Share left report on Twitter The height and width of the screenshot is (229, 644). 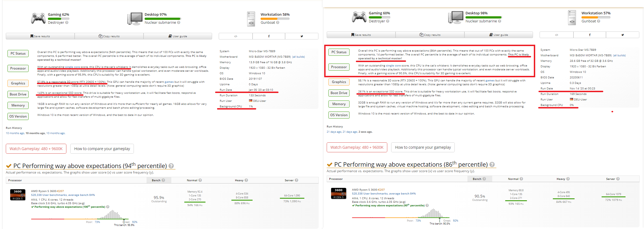point(302,36)
